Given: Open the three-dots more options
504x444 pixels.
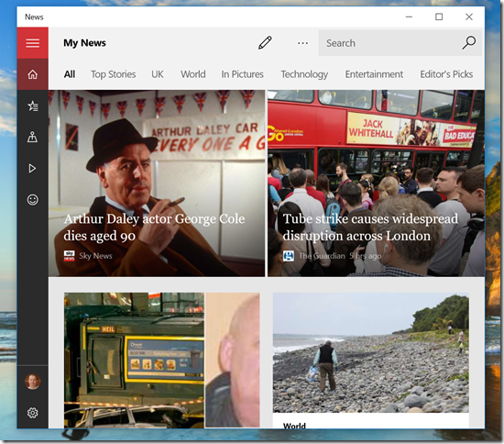Looking at the screenshot, I should [x=302, y=43].
